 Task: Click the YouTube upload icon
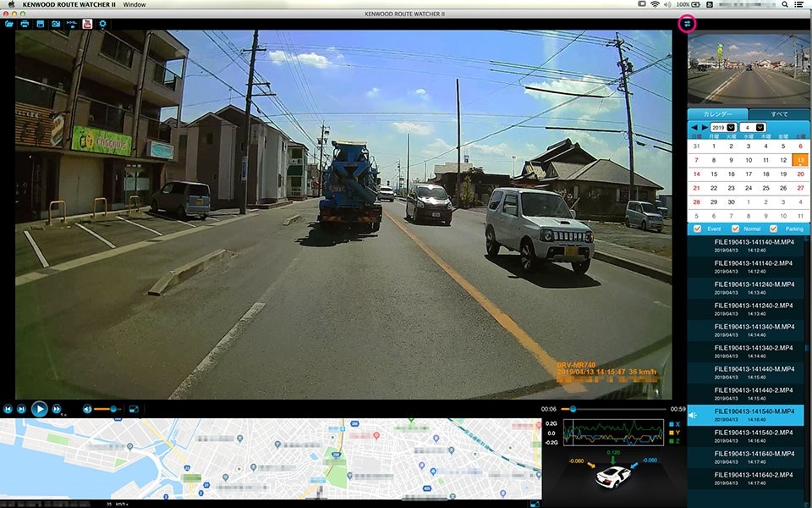87,24
